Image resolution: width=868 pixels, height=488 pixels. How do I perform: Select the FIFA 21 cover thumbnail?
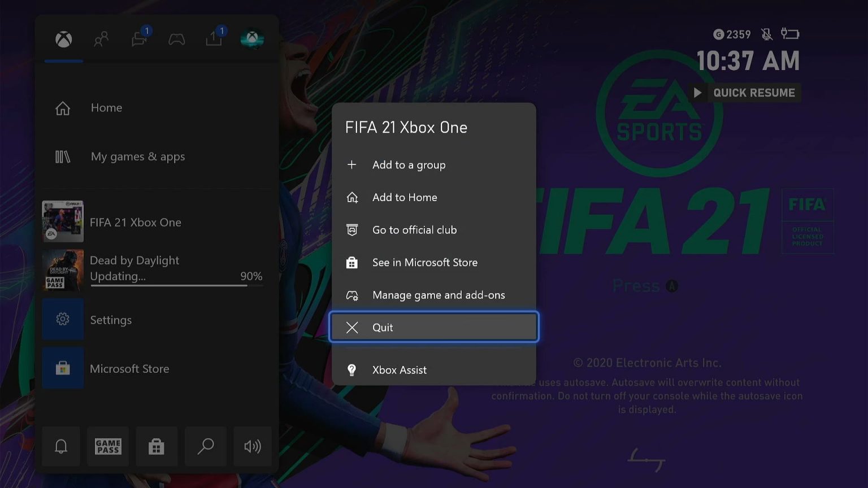tap(62, 221)
